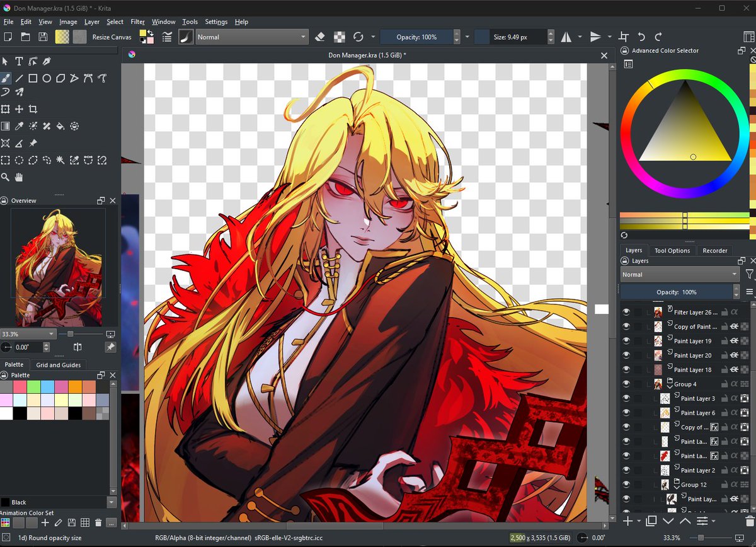
Task: Move layer down with the down arrow
Action: pyautogui.click(x=668, y=521)
